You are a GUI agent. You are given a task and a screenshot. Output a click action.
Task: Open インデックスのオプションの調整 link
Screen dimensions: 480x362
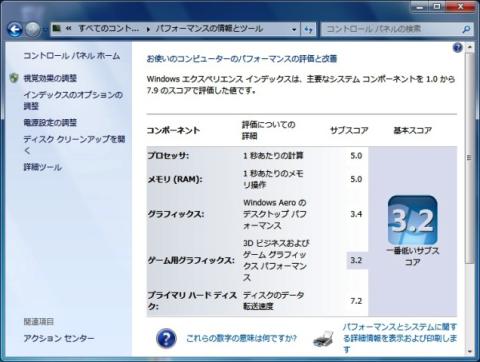pos(73,101)
